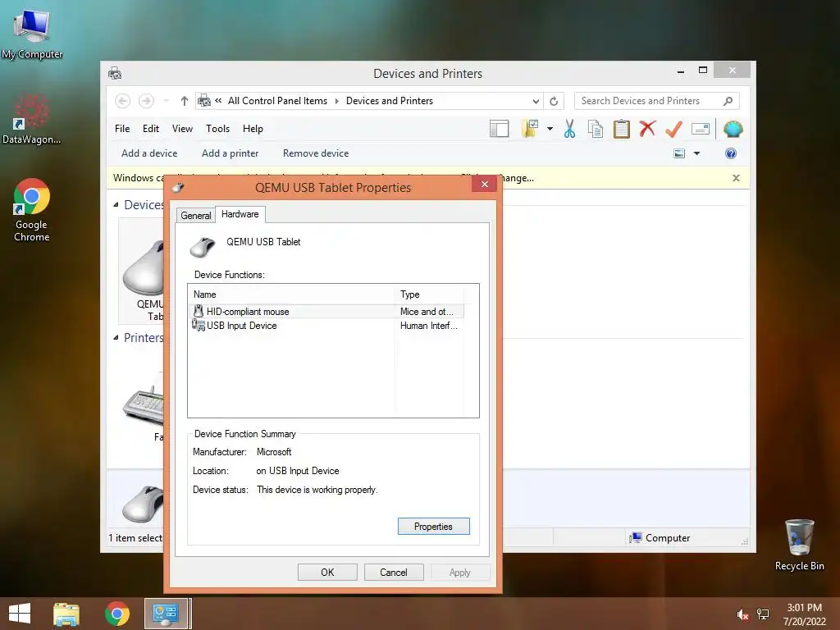Refresh the Devices and Printers view
The image size is (840, 630).
(554, 101)
